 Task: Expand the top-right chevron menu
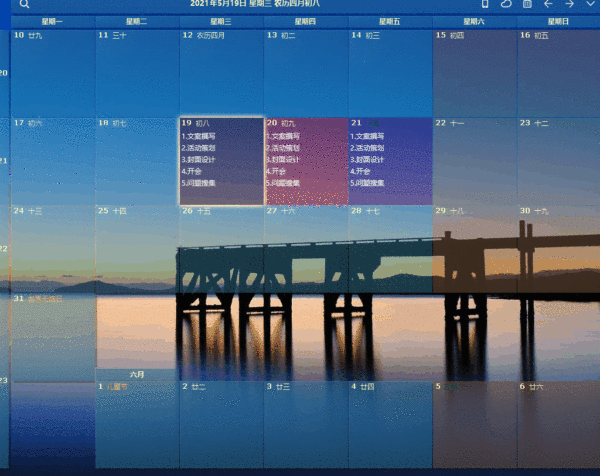(x=590, y=5)
